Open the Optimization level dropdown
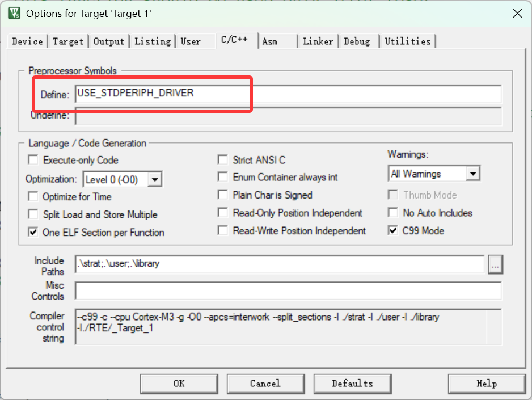The image size is (532, 400). tap(155, 179)
